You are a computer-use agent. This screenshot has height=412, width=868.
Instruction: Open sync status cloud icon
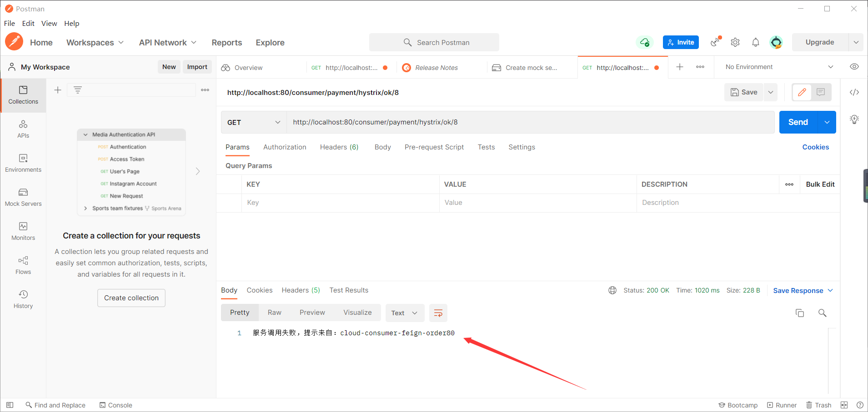pos(644,42)
